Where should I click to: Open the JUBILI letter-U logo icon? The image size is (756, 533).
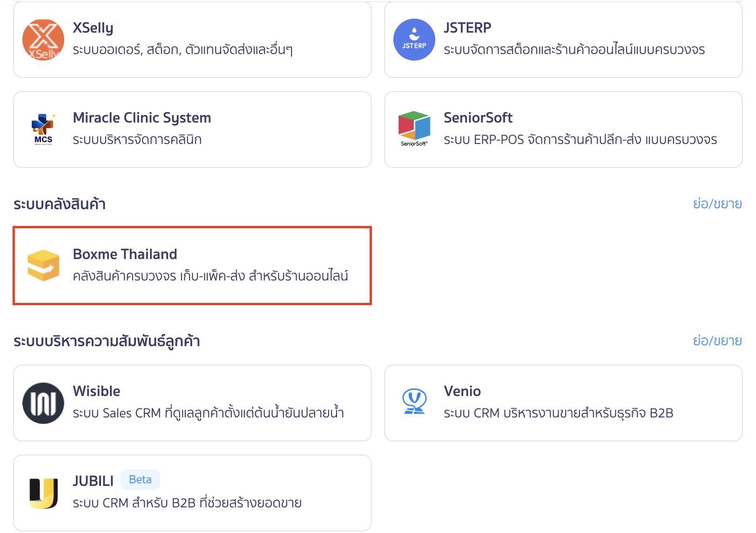[43, 492]
